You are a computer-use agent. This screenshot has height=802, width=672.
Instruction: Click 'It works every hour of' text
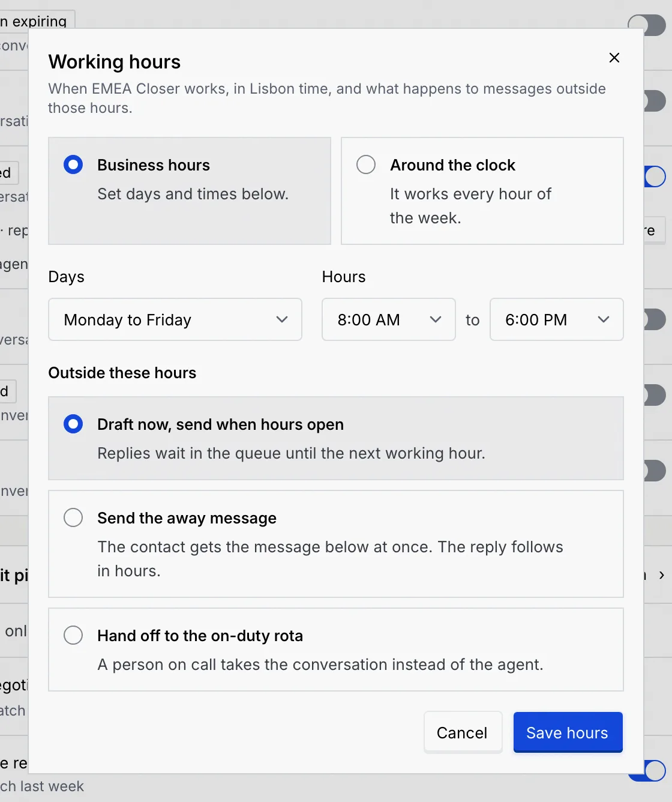tap(471, 206)
